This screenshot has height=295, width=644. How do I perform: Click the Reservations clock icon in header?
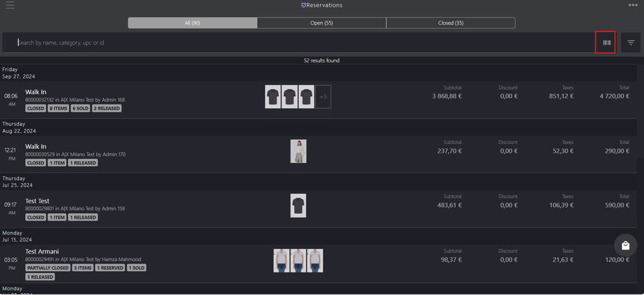pos(304,5)
